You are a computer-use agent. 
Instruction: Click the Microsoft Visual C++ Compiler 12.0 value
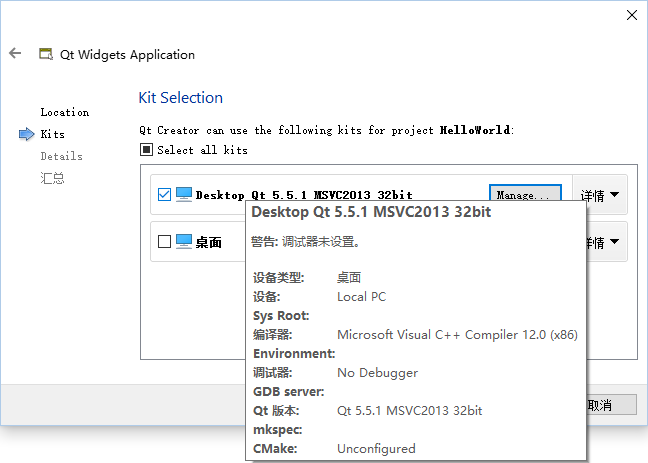pyautogui.click(x=457, y=335)
